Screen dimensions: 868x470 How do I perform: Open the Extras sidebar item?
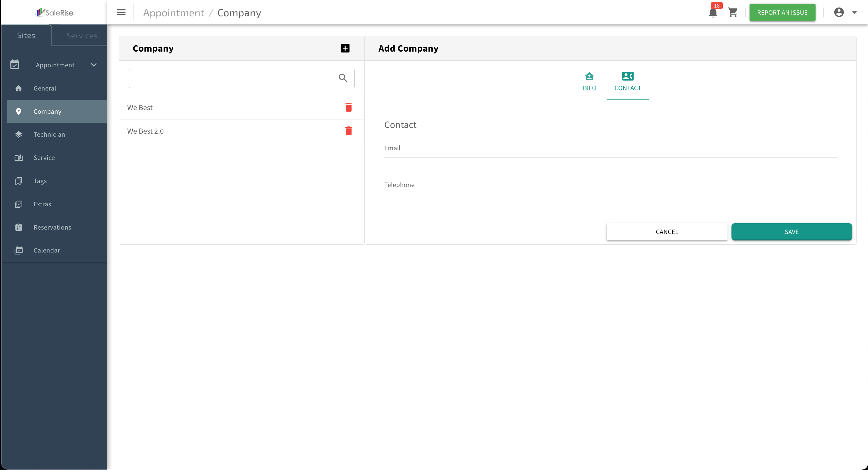click(x=57, y=204)
